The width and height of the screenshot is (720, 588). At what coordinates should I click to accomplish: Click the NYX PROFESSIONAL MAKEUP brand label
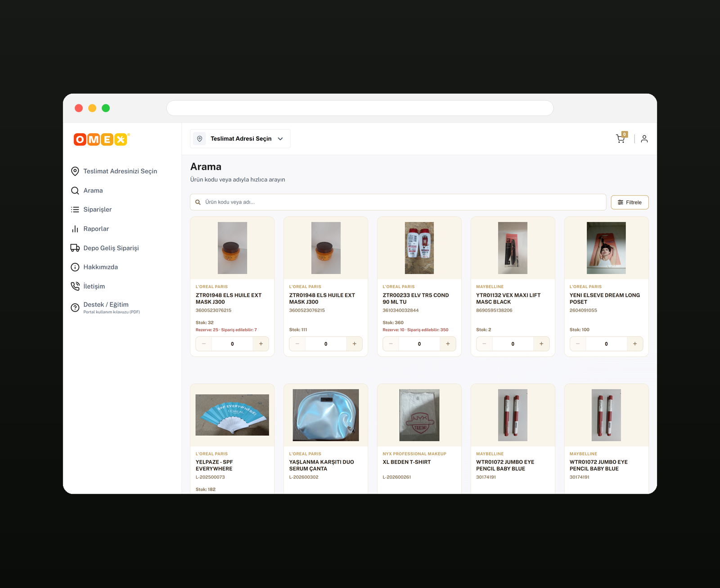click(x=414, y=454)
